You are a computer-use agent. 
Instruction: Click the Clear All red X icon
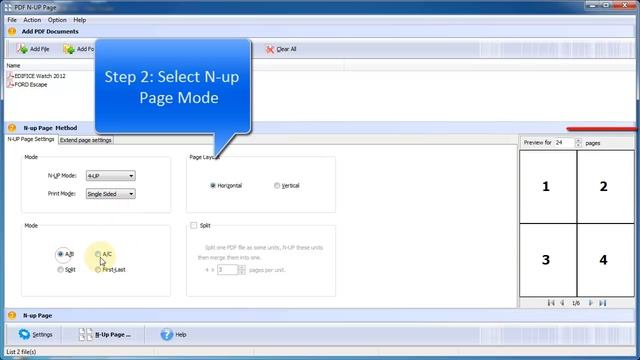[x=270, y=49]
